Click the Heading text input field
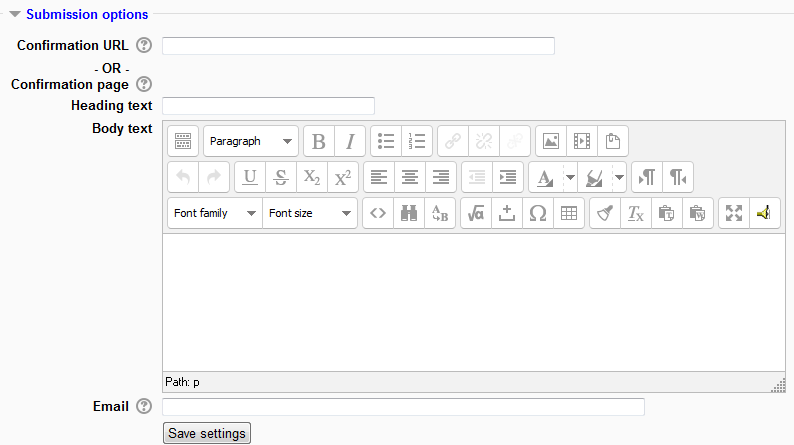 (268, 106)
